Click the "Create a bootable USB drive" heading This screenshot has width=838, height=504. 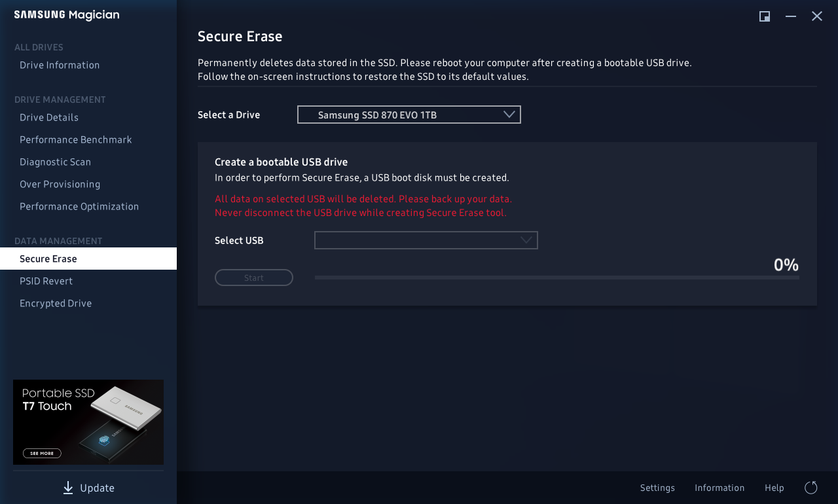(282, 162)
